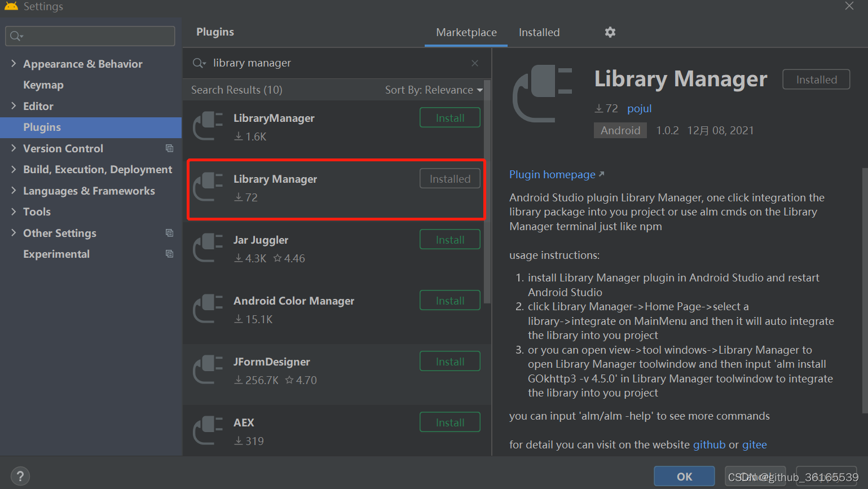
Task: Click the Version Control project-level icon
Action: click(x=169, y=148)
